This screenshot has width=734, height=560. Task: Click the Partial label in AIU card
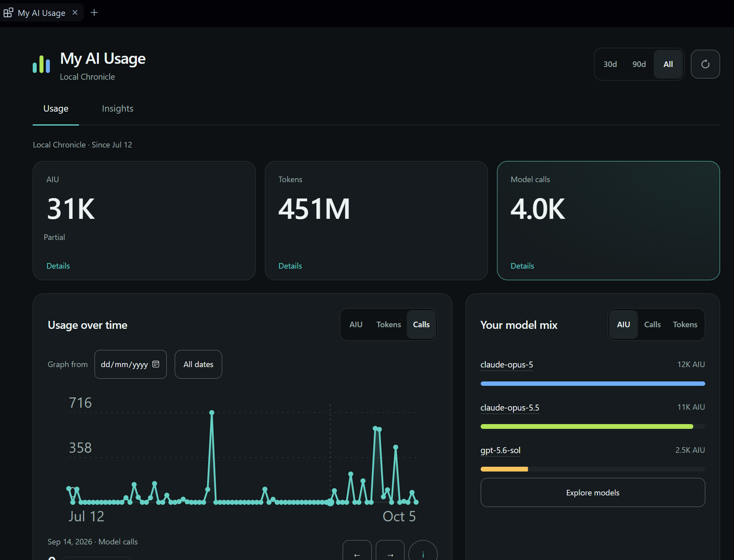[x=54, y=237]
